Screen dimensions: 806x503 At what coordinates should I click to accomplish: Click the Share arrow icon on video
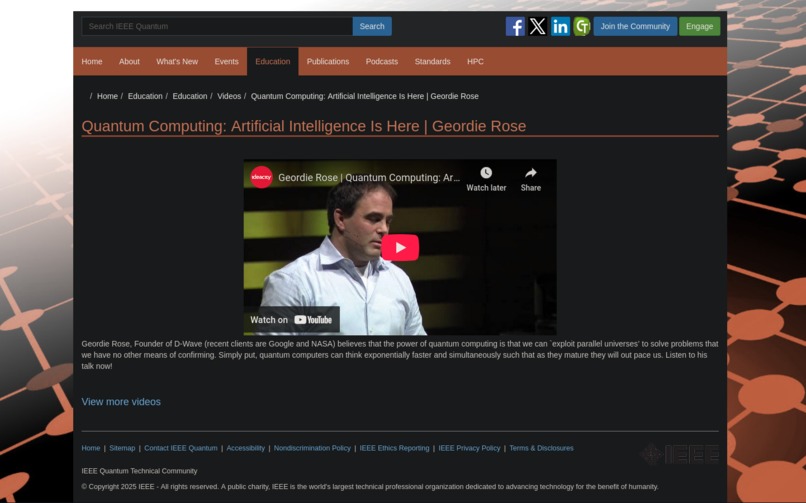(x=530, y=173)
